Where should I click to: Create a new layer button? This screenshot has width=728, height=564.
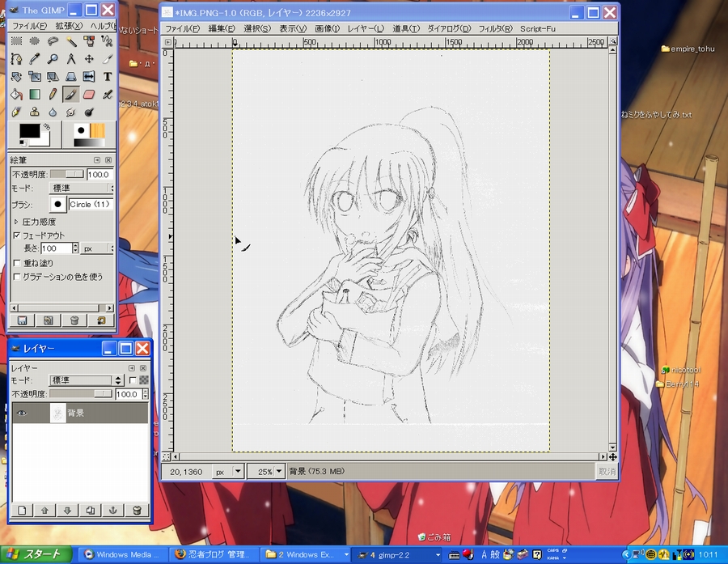coord(22,510)
